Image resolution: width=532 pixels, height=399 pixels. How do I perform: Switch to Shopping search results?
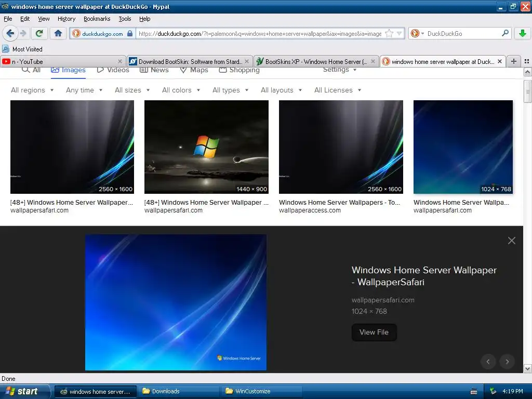pyautogui.click(x=239, y=70)
